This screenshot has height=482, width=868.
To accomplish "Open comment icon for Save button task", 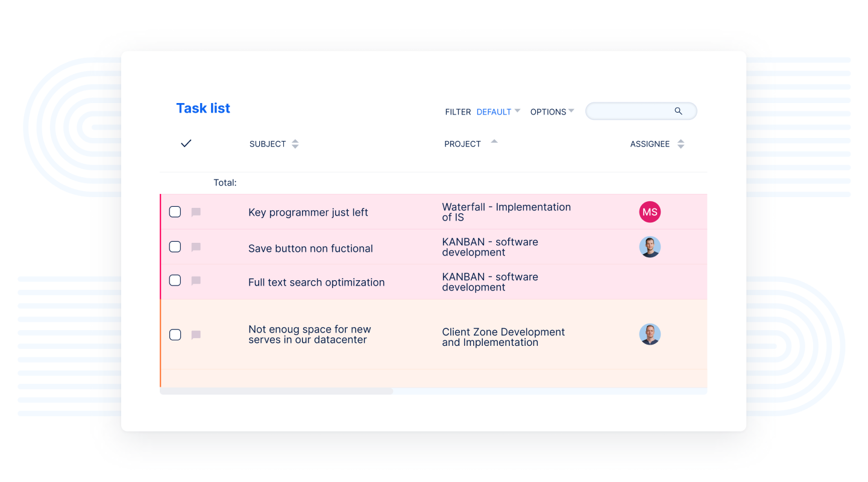I will pos(196,247).
